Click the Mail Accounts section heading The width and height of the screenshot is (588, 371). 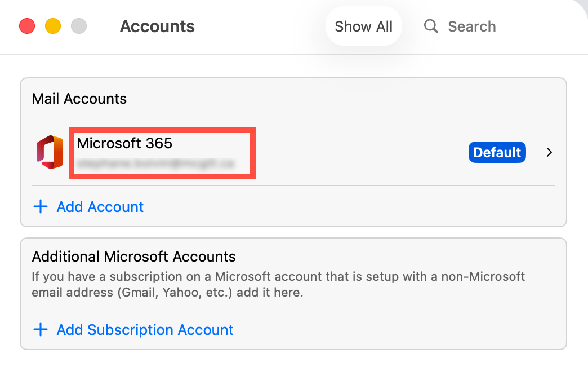click(x=79, y=99)
